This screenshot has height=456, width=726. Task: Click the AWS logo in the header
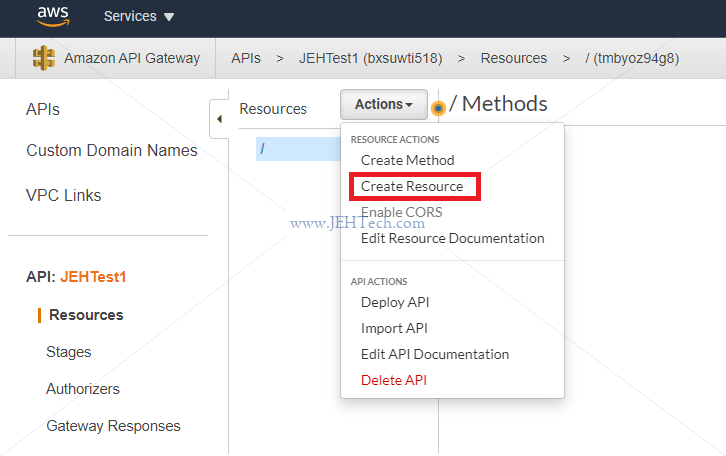pyautogui.click(x=53, y=17)
